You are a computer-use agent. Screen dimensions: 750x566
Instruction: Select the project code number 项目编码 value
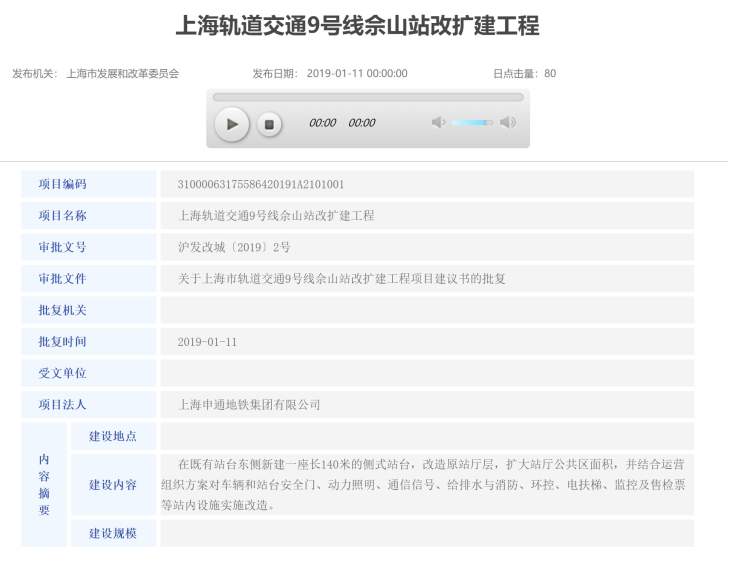pyautogui.click(x=260, y=184)
